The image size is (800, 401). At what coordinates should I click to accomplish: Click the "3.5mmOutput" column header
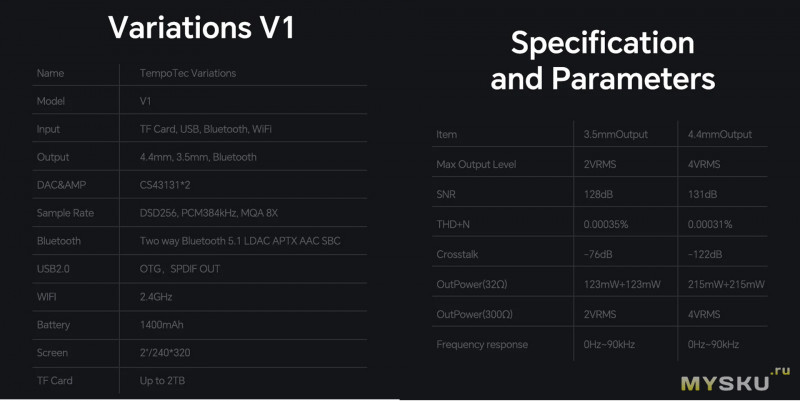(617, 134)
